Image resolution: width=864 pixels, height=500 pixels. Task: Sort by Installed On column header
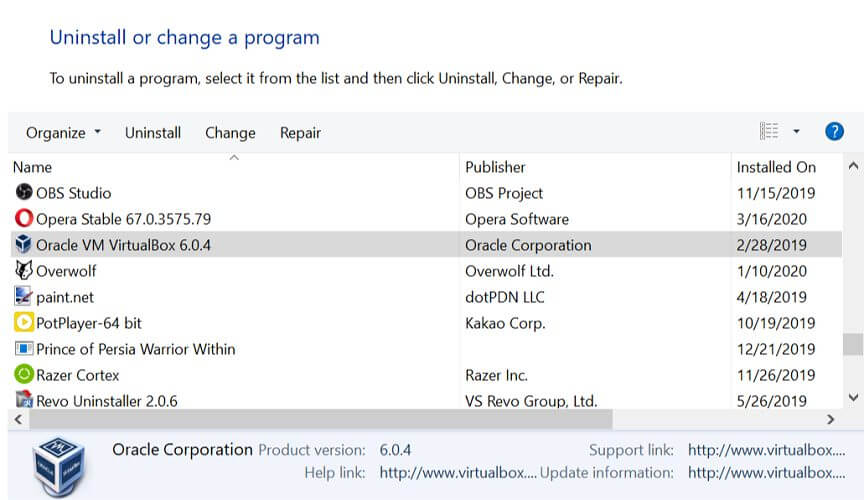776,167
